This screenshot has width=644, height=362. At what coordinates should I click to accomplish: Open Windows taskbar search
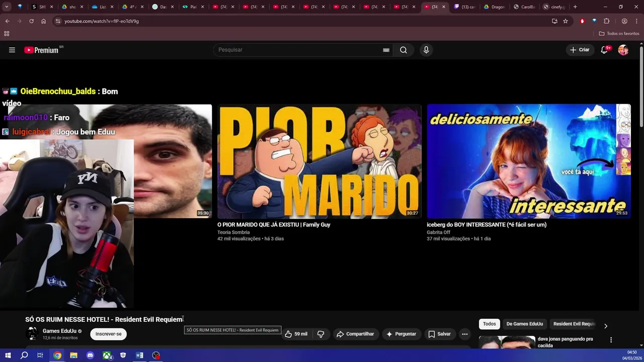click(24, 355)
